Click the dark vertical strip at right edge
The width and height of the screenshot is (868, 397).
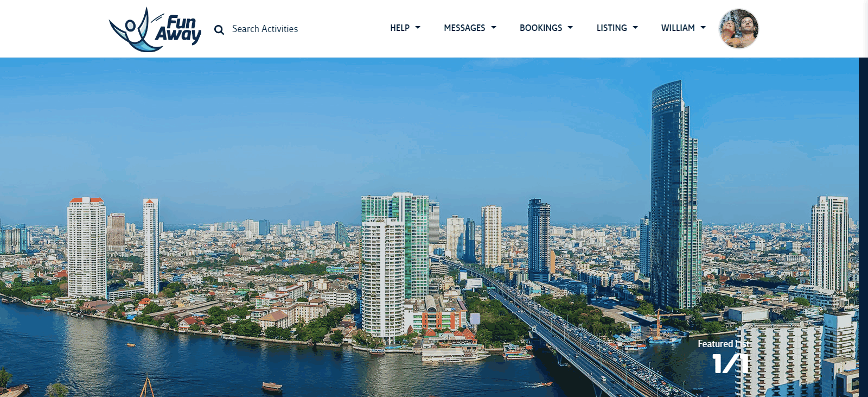[863, 227]
